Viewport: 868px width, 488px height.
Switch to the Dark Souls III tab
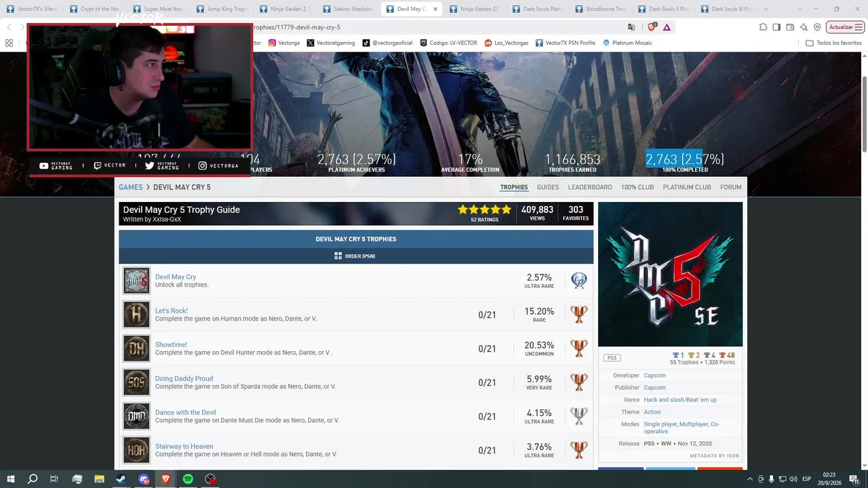[x=728, y=9]
